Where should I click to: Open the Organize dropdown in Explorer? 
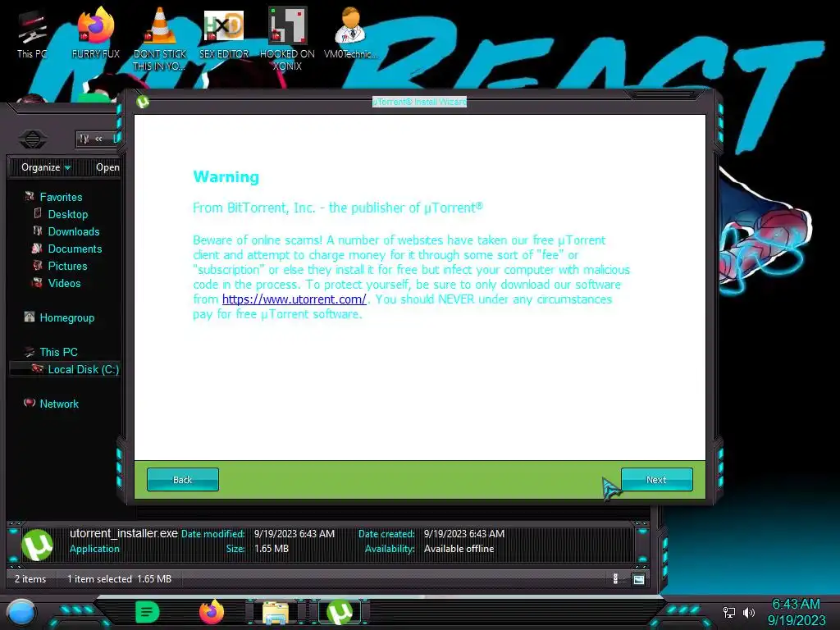point(46,167)
